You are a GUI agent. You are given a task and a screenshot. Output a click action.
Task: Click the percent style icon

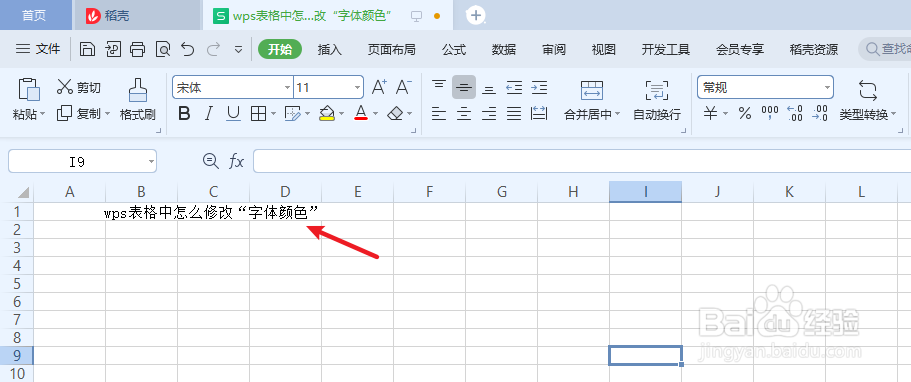[745, 113]
